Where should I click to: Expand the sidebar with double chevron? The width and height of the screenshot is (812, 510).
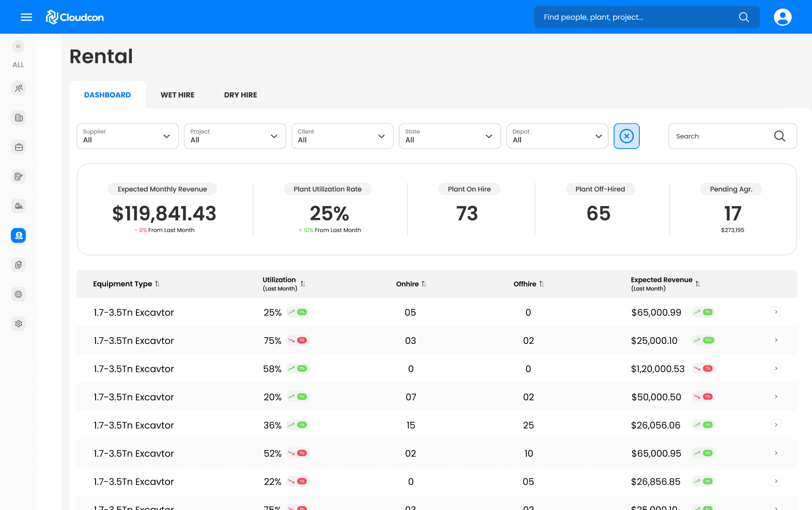click(18, 46)
